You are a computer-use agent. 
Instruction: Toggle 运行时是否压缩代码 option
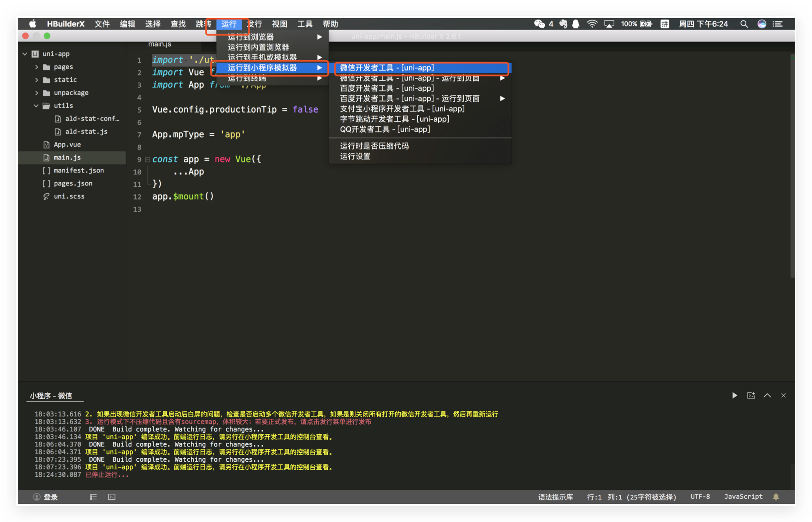[420, 146]
